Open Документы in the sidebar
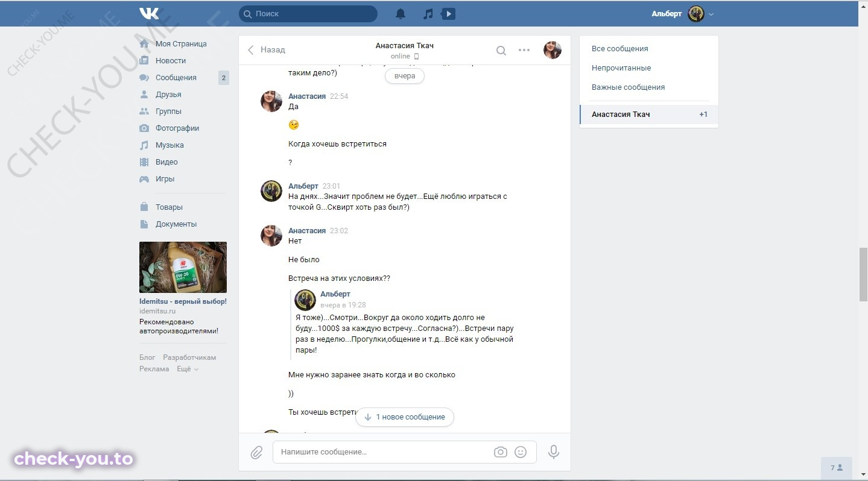868x481 pixels. 176,224
